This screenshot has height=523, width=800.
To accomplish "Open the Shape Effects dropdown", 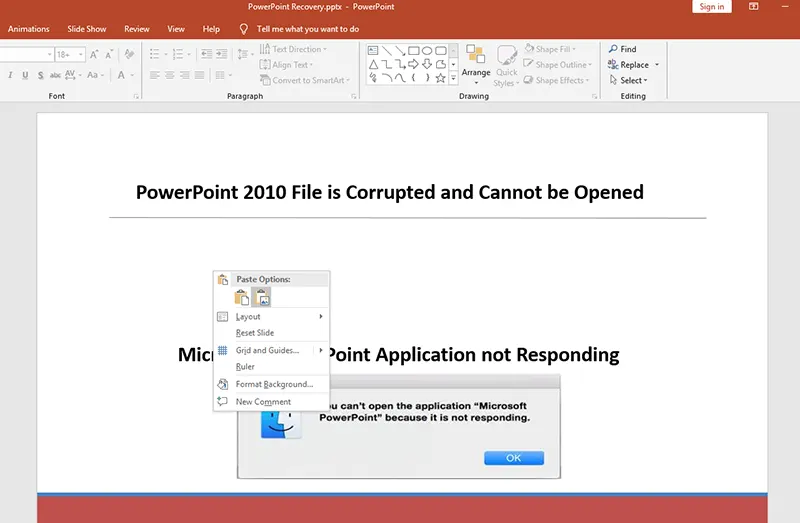I will point(556,80).
